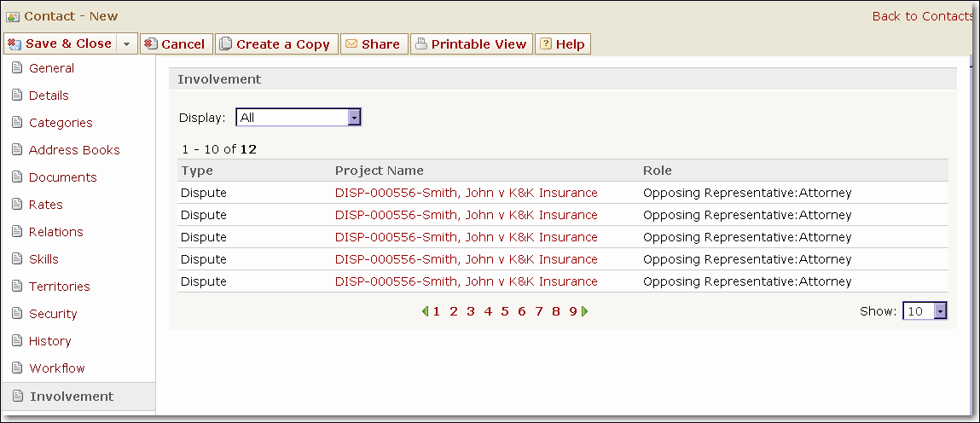980x423 pixels.
Task: Click the Role column header
Action: (658, 171)
